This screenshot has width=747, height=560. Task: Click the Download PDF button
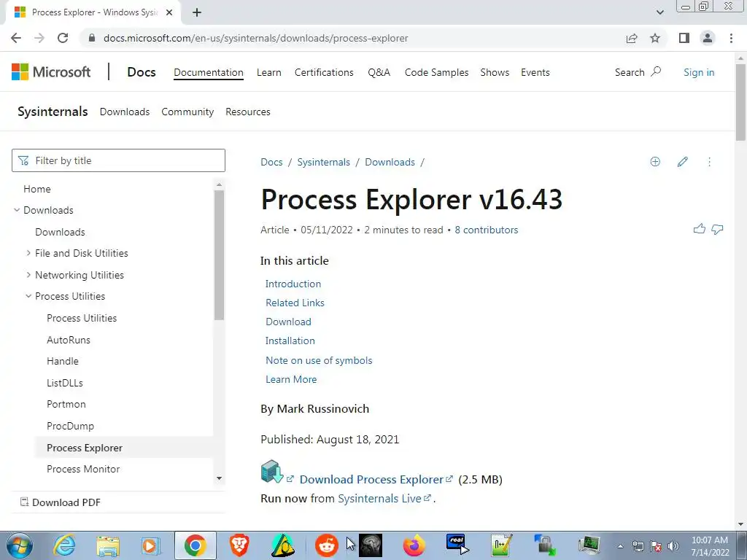(x=61, y=502)
